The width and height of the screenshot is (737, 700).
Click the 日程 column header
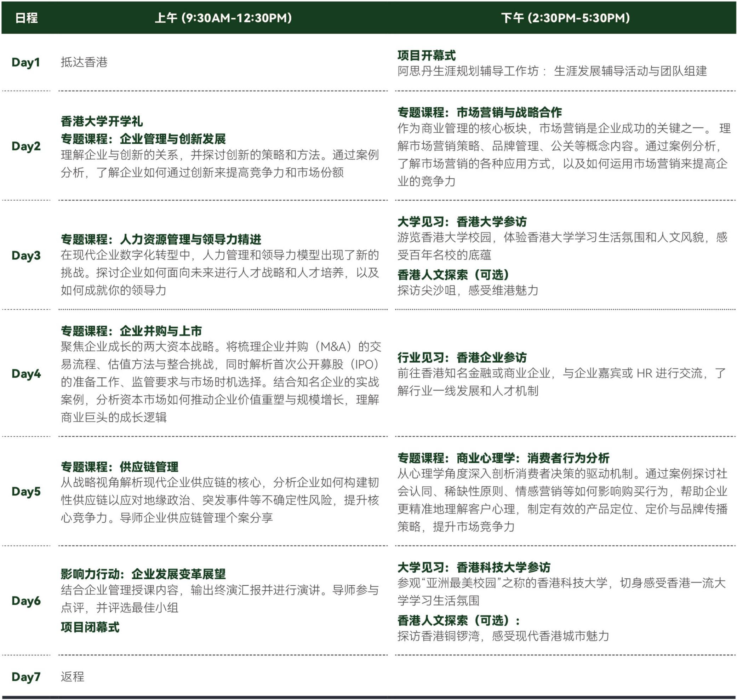[x=26, y=18]
